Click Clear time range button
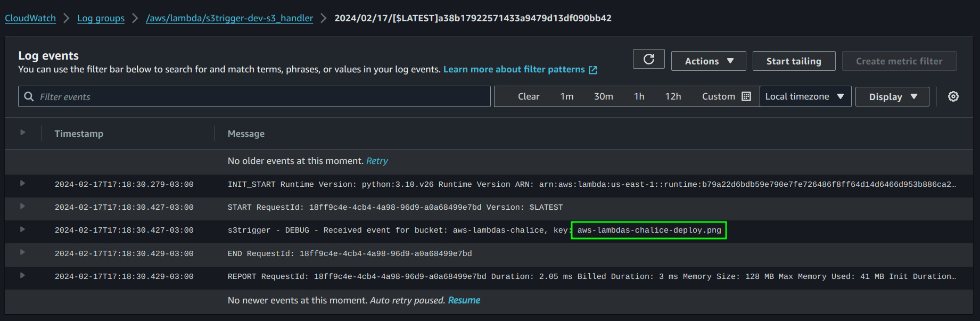Viewport: 980px width, 321px height. click(x=529, y=96)
